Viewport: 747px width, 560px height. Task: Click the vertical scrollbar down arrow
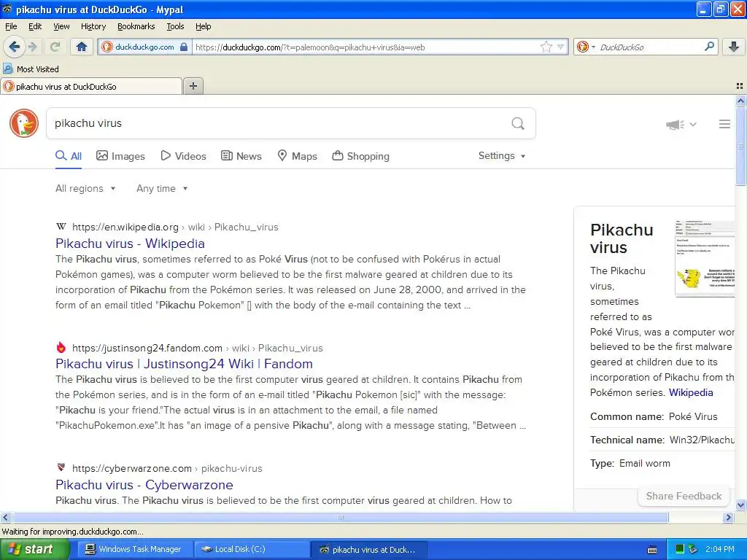(740, 505)
